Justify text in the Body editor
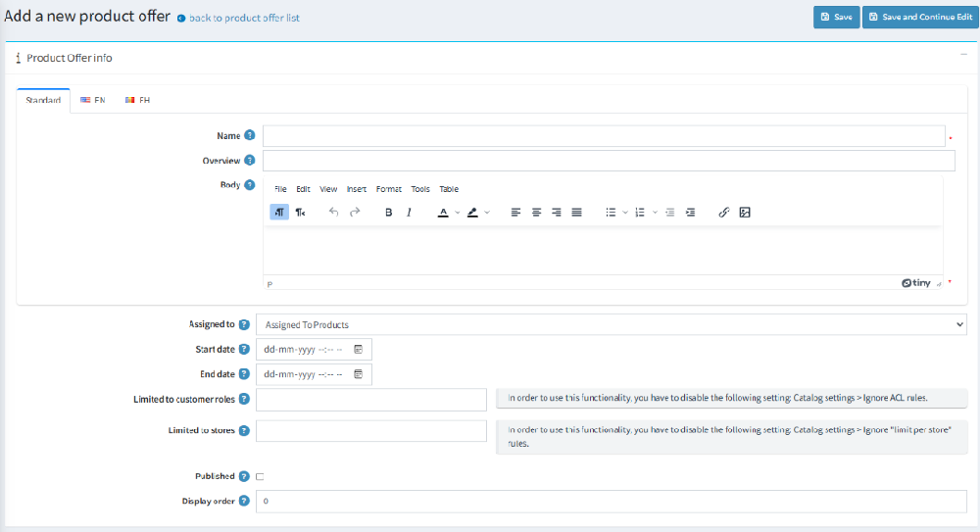This screenshot has width=980, height=532. pos(576,212)
